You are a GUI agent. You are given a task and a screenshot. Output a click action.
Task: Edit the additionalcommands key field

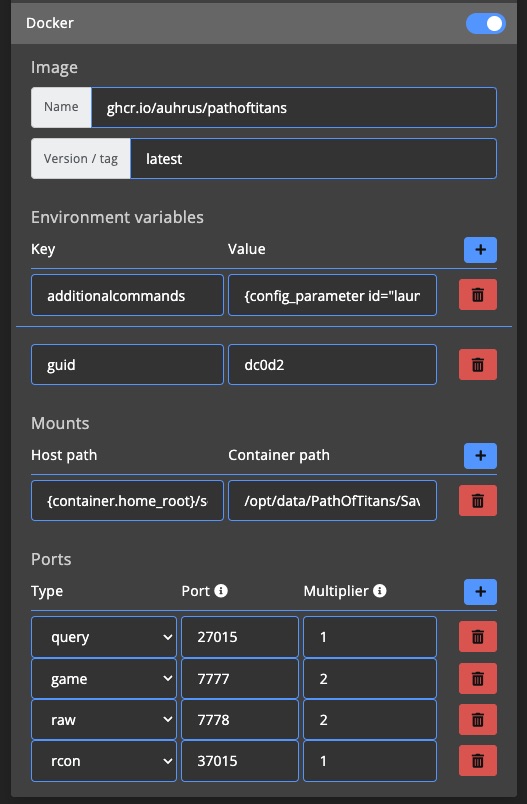[127, 295]
